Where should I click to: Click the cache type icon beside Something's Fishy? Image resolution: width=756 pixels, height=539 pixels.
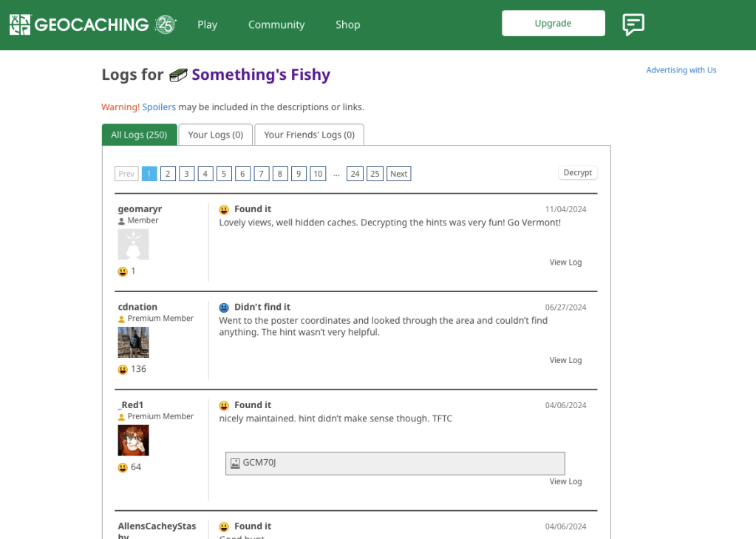point(178,75)
